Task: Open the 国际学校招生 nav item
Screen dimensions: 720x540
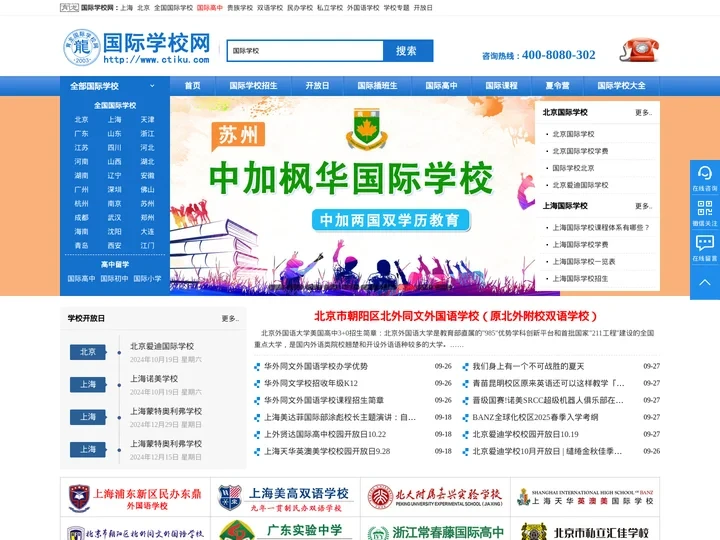Action: click(253, 86)
